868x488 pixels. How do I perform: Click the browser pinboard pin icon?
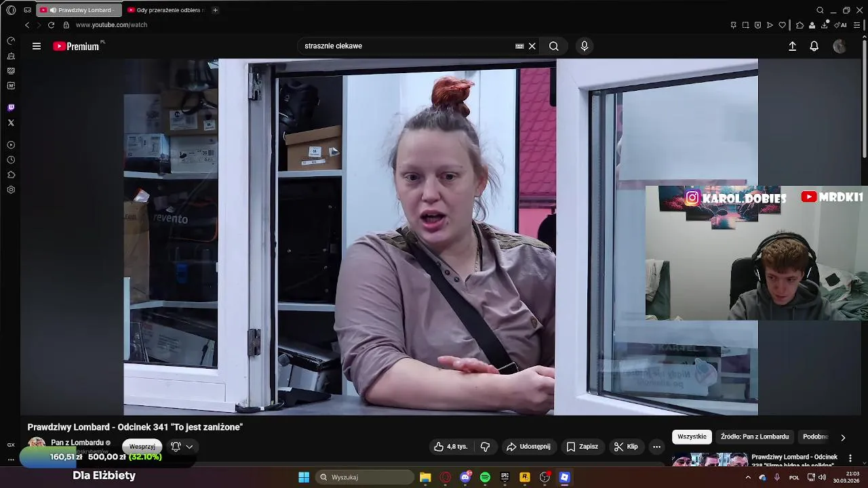point(733,25)
